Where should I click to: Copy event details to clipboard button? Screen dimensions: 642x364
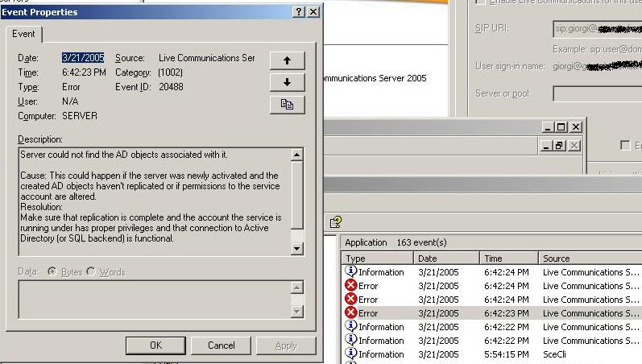pos(287,105)
